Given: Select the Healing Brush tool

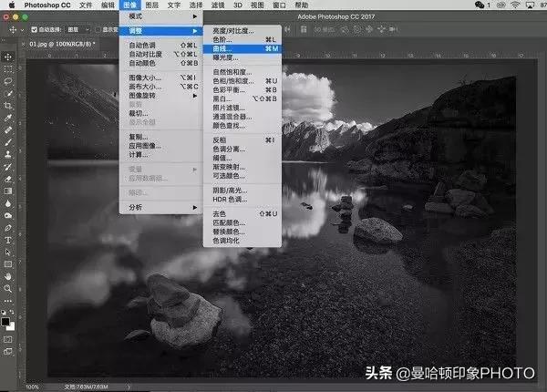Looking at the screenshot, I should [x=8, y=130].
